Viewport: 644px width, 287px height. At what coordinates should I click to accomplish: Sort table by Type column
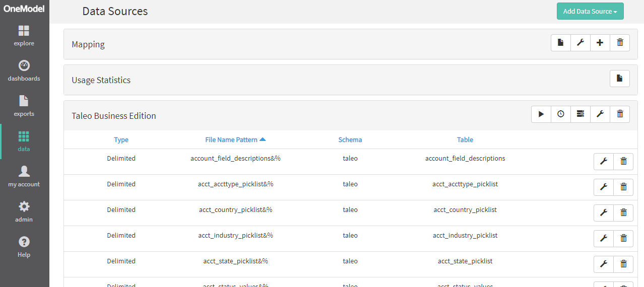click(x=121, y=140)
